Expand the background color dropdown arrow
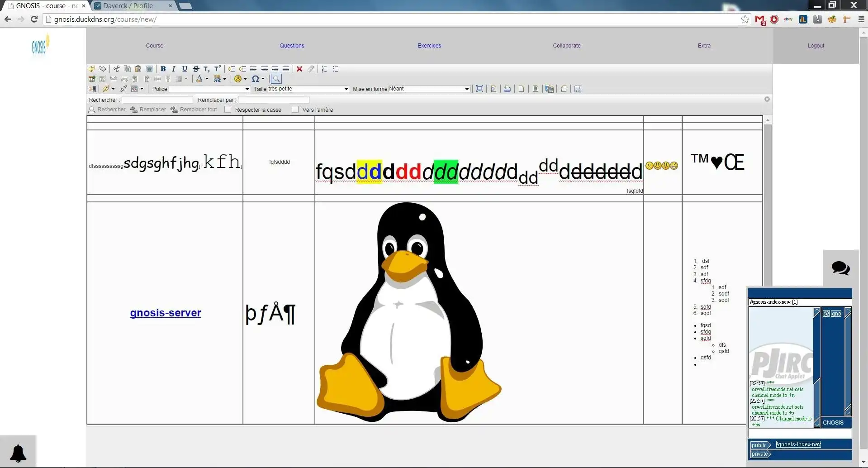The image size is (868, 468). pos(224,79)
